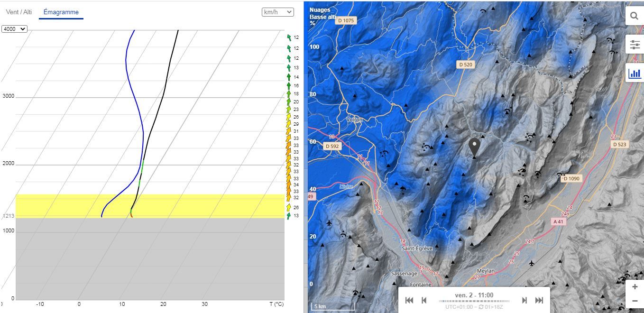
Task: Click the UTC+01:00 timezone text
Action: [x=459, y=307]
